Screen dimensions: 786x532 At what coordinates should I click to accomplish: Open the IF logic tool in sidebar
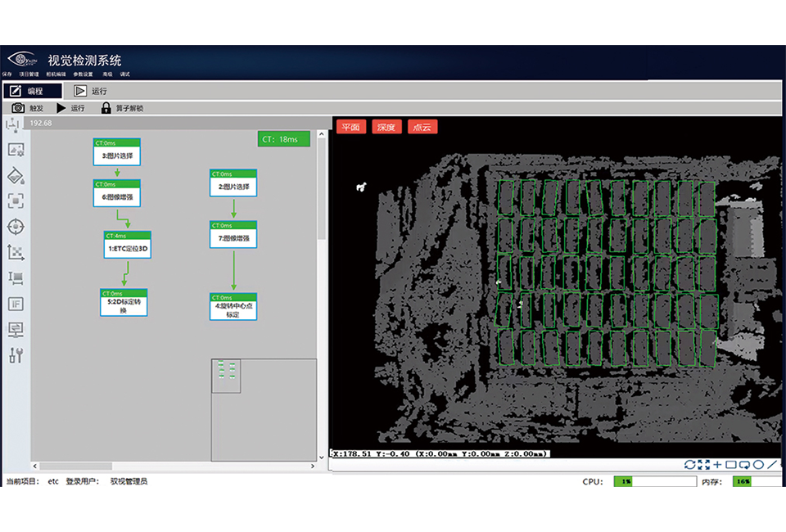click(16, 304)
